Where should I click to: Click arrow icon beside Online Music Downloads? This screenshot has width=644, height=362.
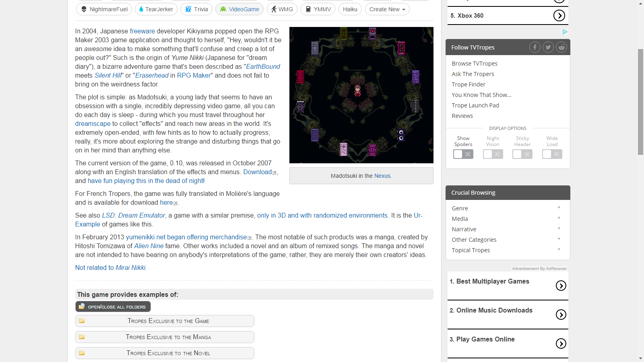tap(561, 315)
